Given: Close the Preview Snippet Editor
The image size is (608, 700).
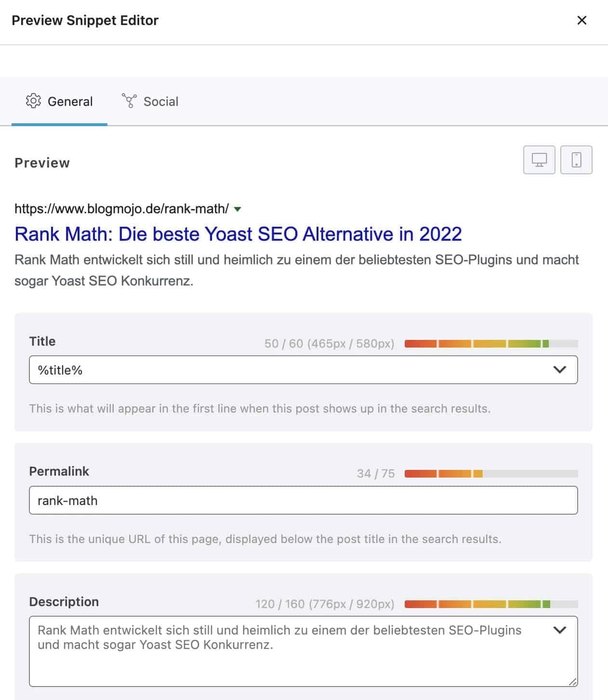Looking at the screenshot, I should click(582, 20).
